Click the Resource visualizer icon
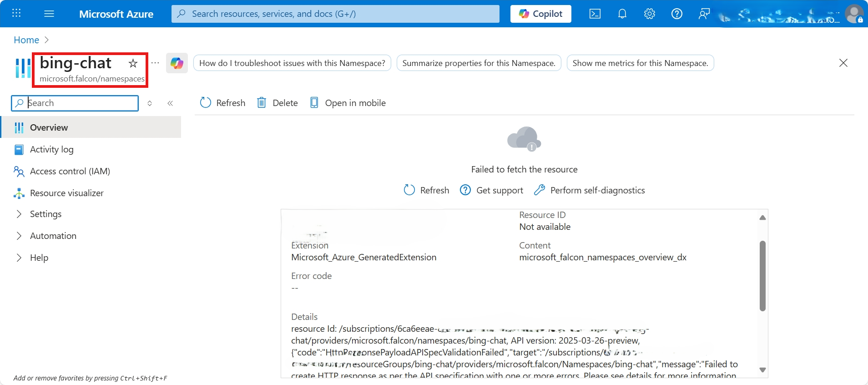Image resolution: width=868 pixels, height=385 pixels. click(19, 193)
